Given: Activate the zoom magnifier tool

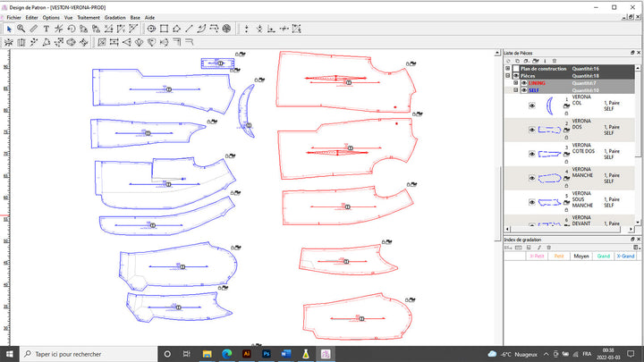Looking at the screenshot, I should pos(21,29).
